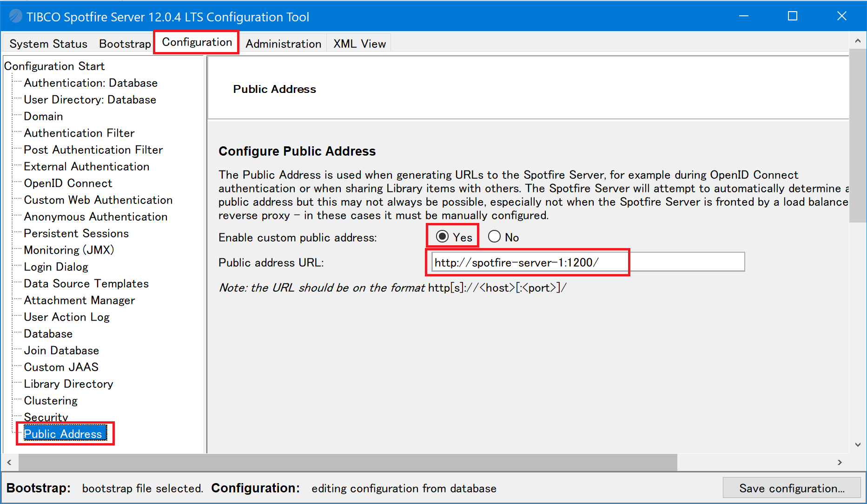Select the Configuration tab
The image size is (867, 504).
coord(197,42)
